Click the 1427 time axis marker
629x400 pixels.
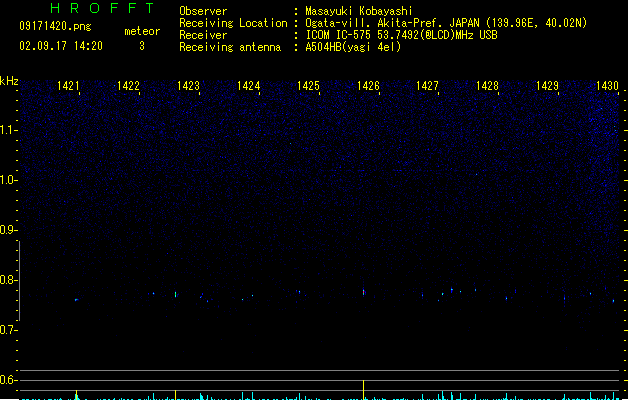click(x=428, y=86)
